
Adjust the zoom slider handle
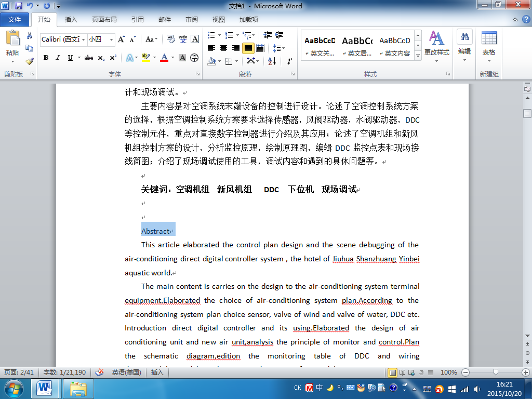tap(496, 373)
